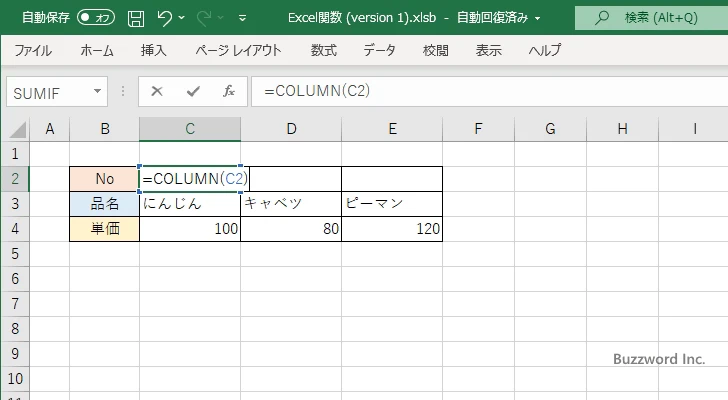Confirm formula with the checkmark icon

click(193, 91)
